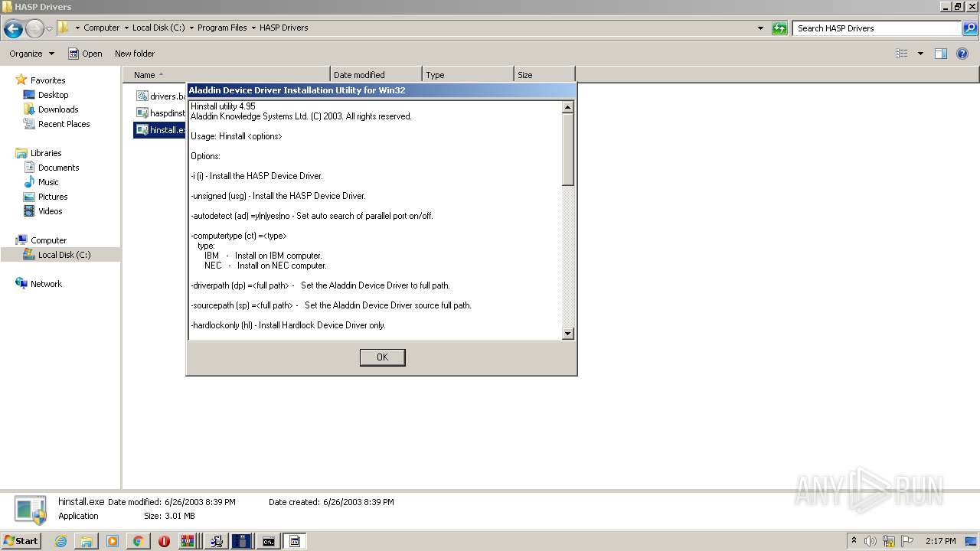980x551 pixels.
Task: Click the HASP Drivers breadcrumb segment
Action: [283, 28]
